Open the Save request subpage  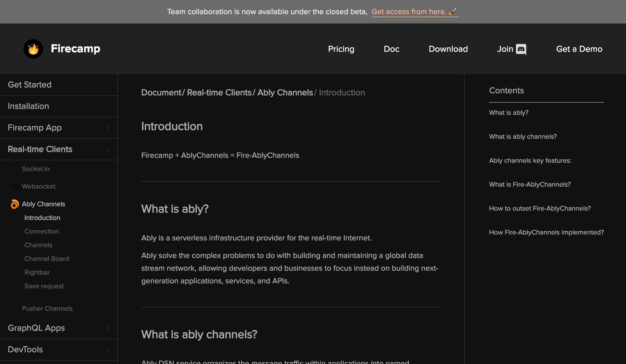click(44, 286)
